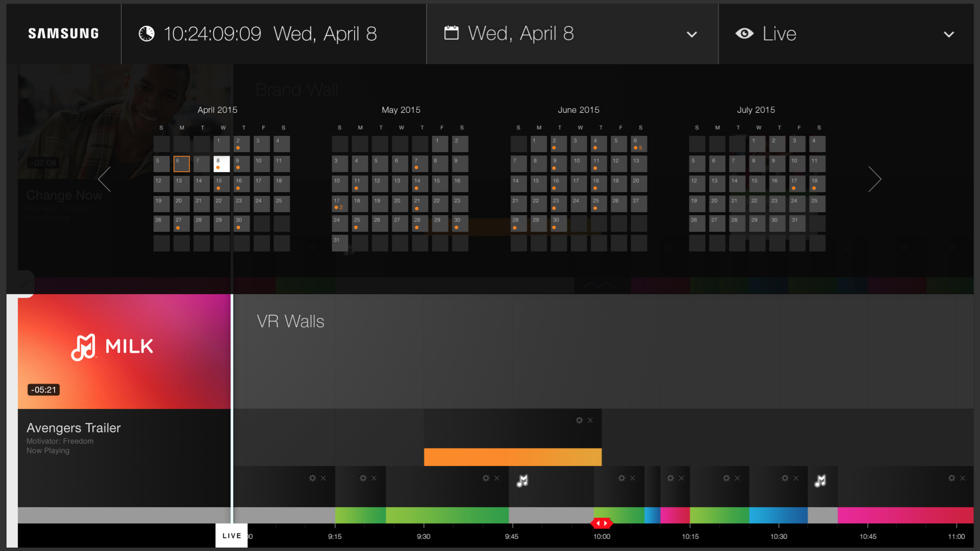Click first music note icon on timeline
The image size is (980, 551).
point(522,480)
